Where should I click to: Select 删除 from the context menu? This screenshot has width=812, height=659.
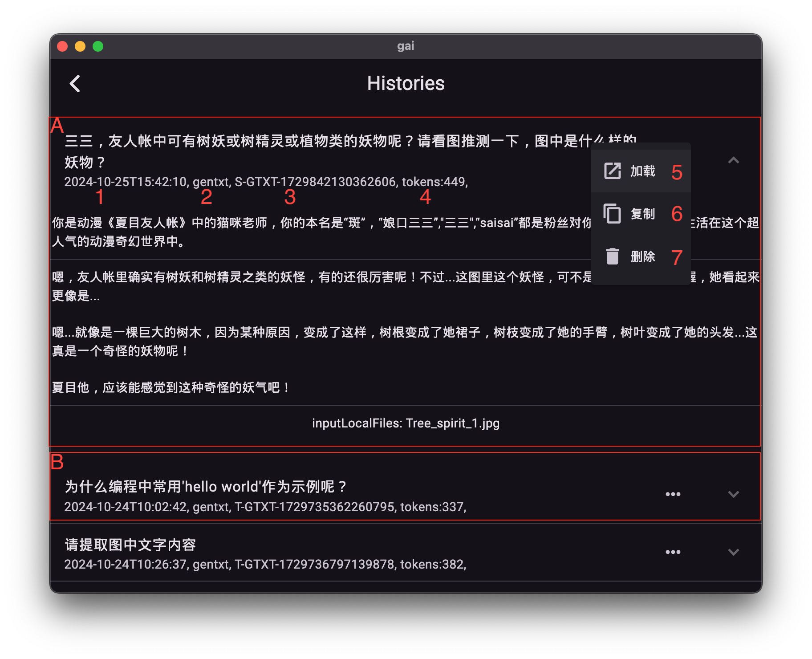642,256
